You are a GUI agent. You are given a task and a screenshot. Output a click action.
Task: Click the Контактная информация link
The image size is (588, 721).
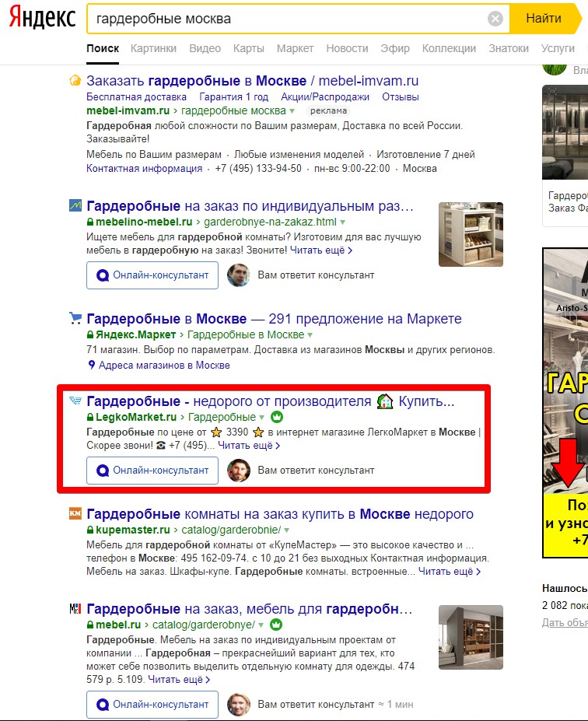145,168
